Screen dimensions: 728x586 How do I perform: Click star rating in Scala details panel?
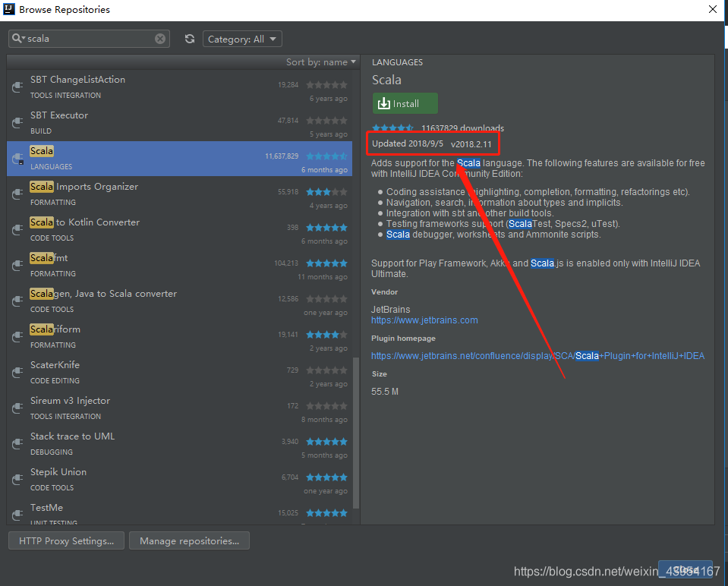392,128
